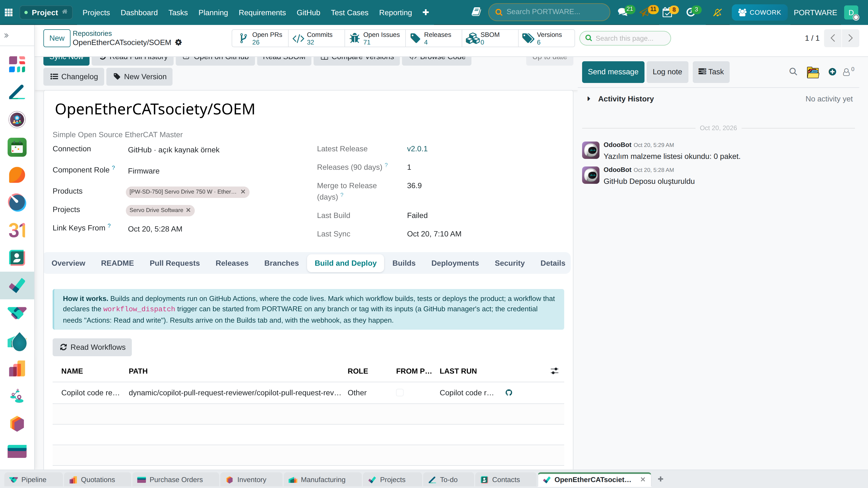The height and width of the screenshot is (488, 868).
Task: Click the knowledge book icon in top bar
Action: [476, 12]
